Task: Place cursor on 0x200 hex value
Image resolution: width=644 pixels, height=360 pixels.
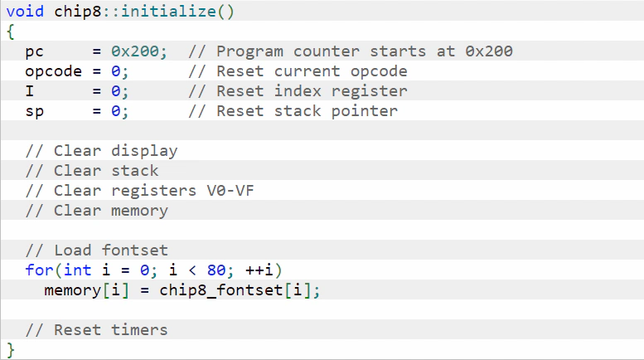Action: click(x=135, y=51)
